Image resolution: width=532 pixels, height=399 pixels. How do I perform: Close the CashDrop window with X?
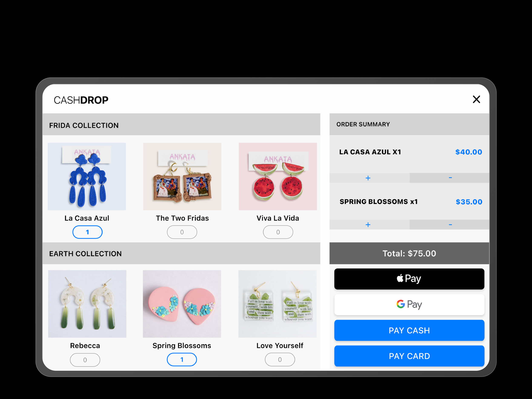[476, 99]
